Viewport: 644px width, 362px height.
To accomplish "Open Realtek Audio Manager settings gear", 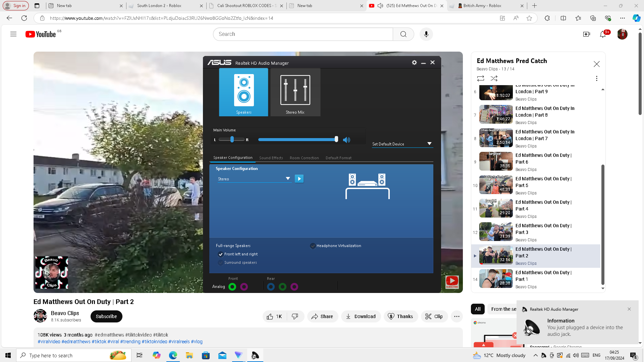I will click(414, 63).
